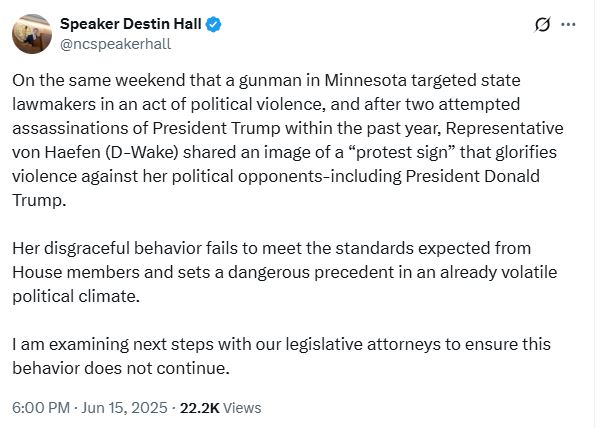Click the Jun 15, 2025 date
Viewport: 603px width, 428px height.
coord(124,408)
